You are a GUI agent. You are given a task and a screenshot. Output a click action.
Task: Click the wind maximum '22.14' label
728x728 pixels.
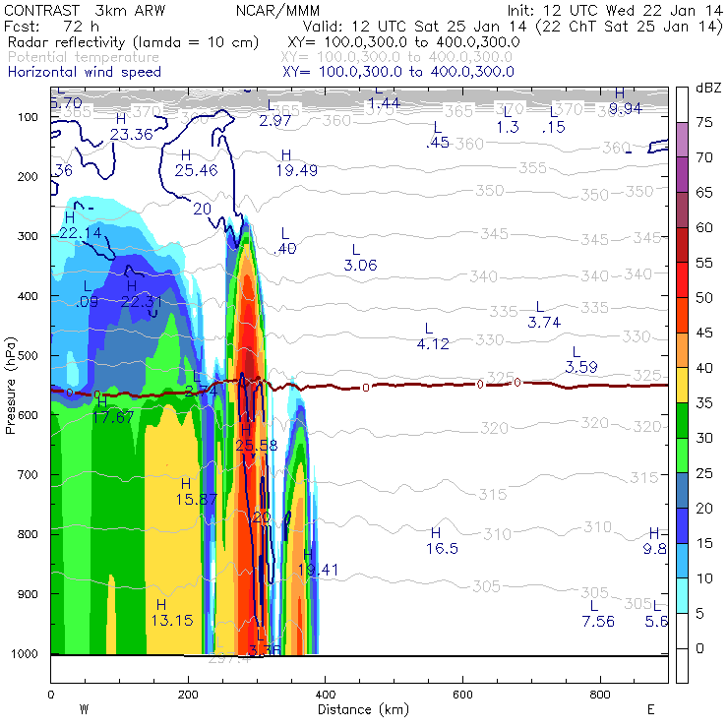click(x=81, y=232)
